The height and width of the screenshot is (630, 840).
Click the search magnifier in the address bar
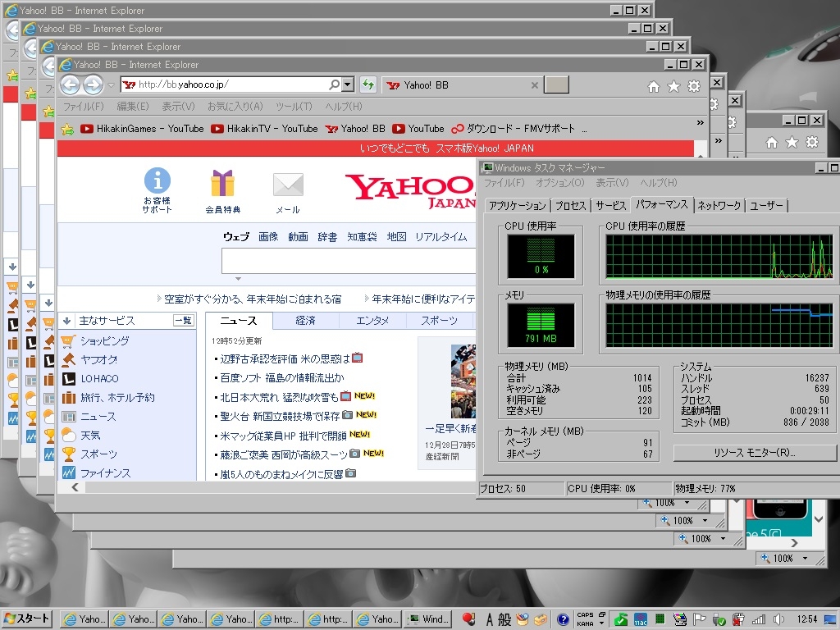pyautogui.click(x=335, y=84)
